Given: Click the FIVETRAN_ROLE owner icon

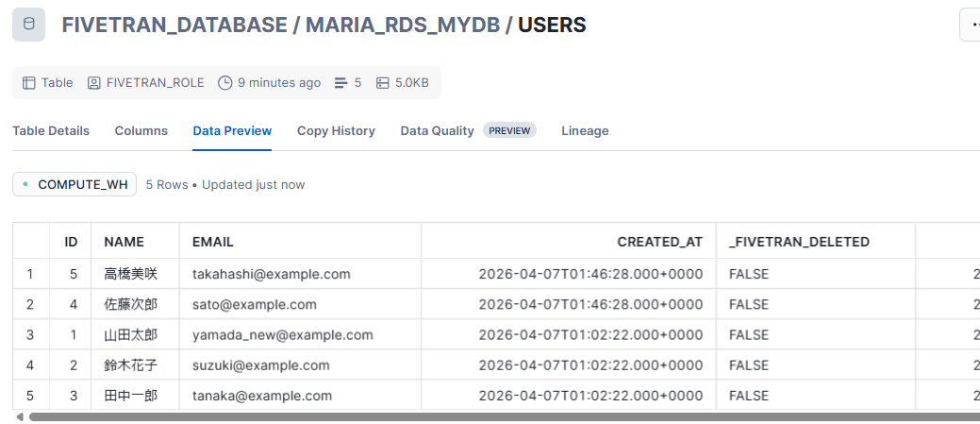Looking at the screenshot, I should point(94,83).
